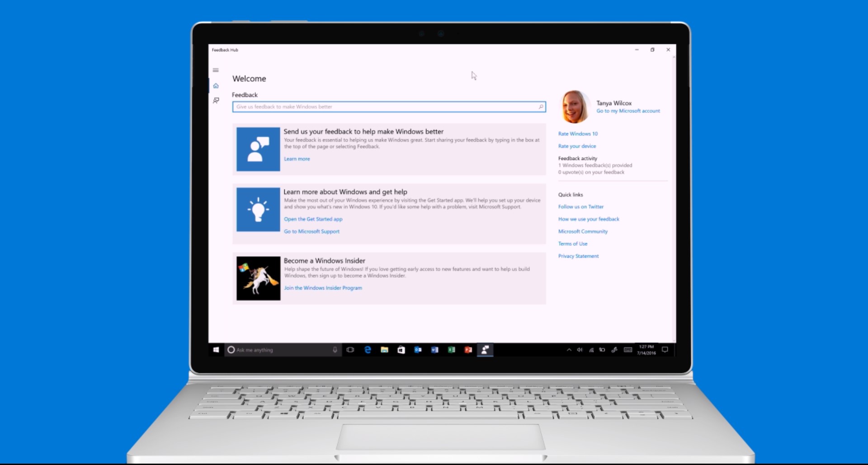Click the ninja cat unicorn image

[258, 278]
